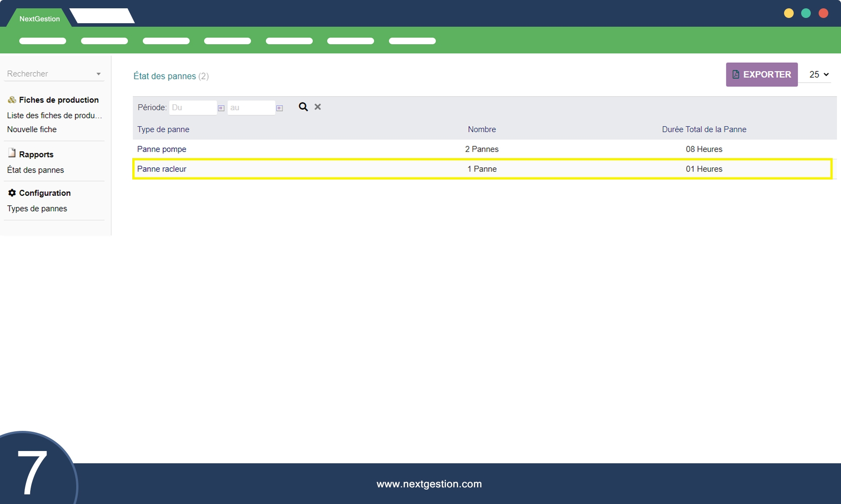Click the Configuration gear icon
841x504 pixels.
tap(12, 193)
